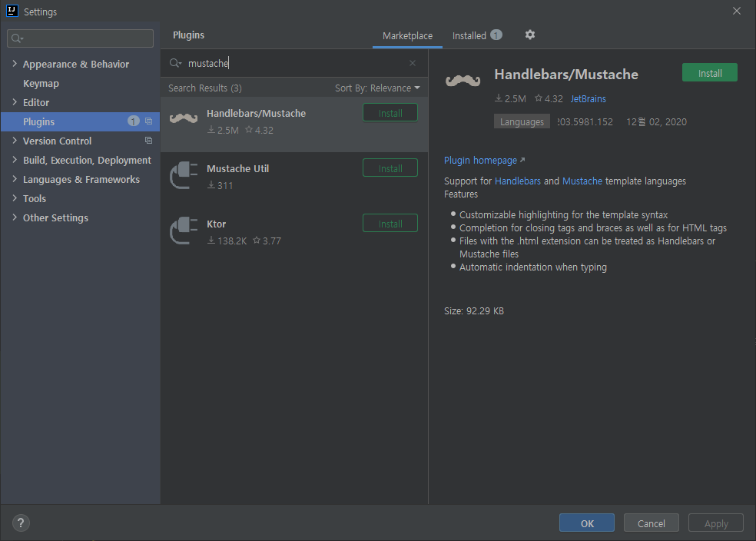Click the Mustache Util plug icon
The image size is (756, 541).
184,175
